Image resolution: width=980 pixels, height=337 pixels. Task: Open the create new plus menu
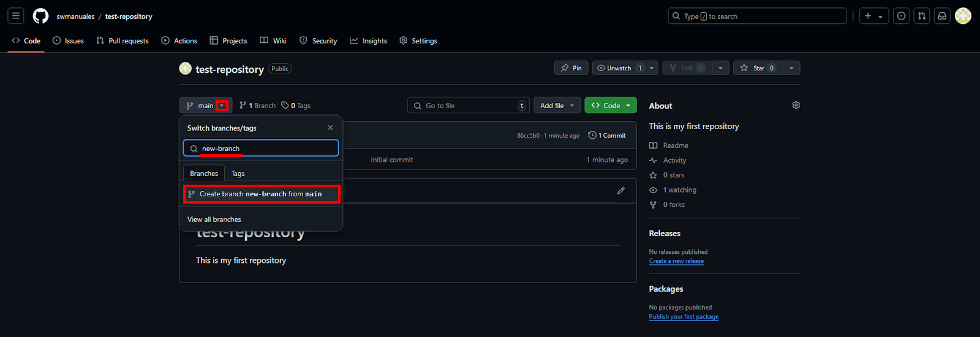click(x=874, y=16)
